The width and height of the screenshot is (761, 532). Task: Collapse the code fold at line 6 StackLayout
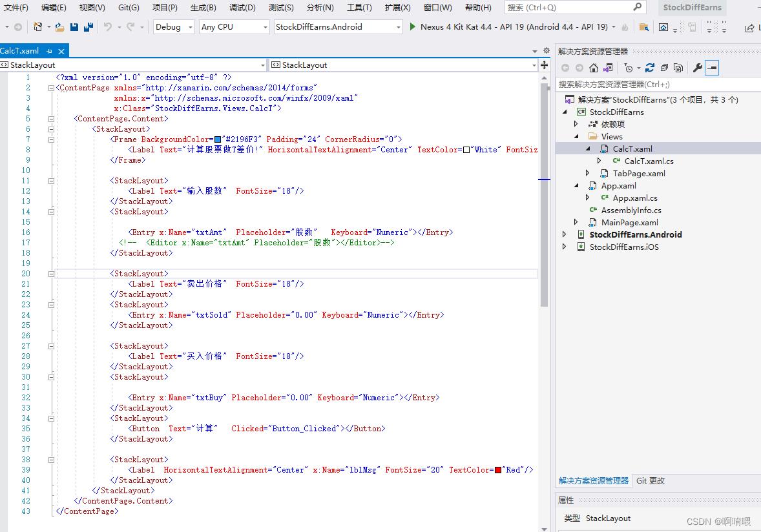tap(51, 129)
